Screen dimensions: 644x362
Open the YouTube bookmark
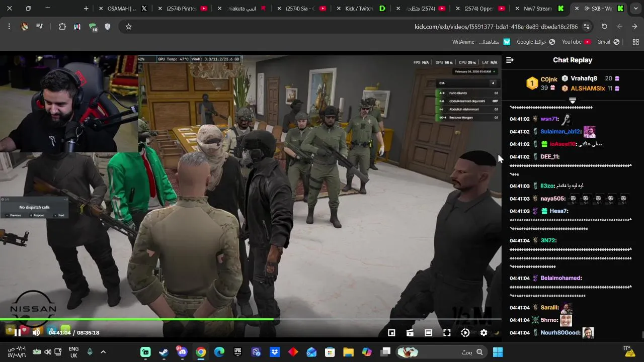(576, 42)
